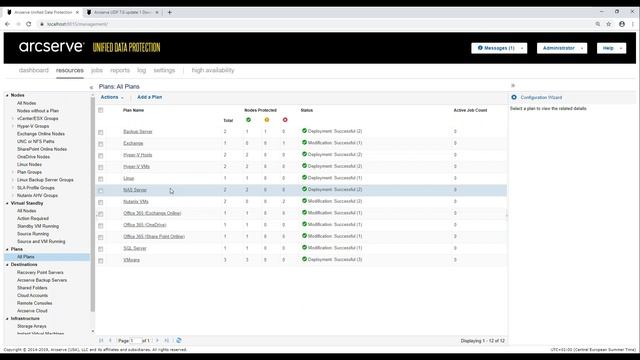This screenshot has width=640, height=360.
Task: Switch to the log tab
Action: [141, 70]
